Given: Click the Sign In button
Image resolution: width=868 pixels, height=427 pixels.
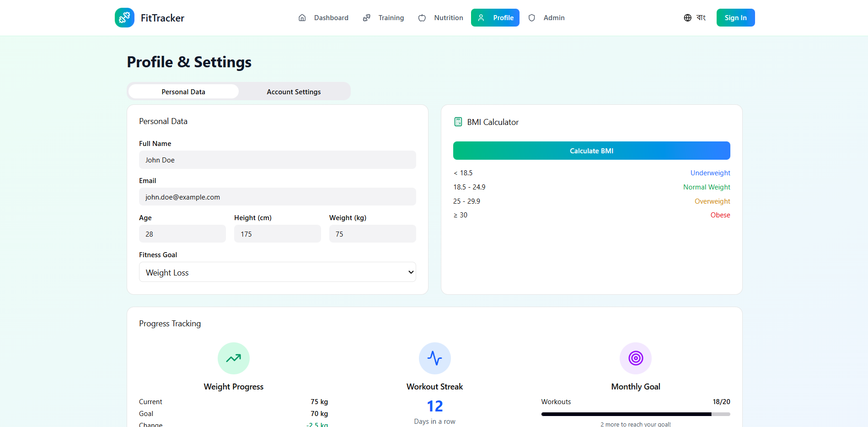Looking at the screenshot, I should (735, 17).
